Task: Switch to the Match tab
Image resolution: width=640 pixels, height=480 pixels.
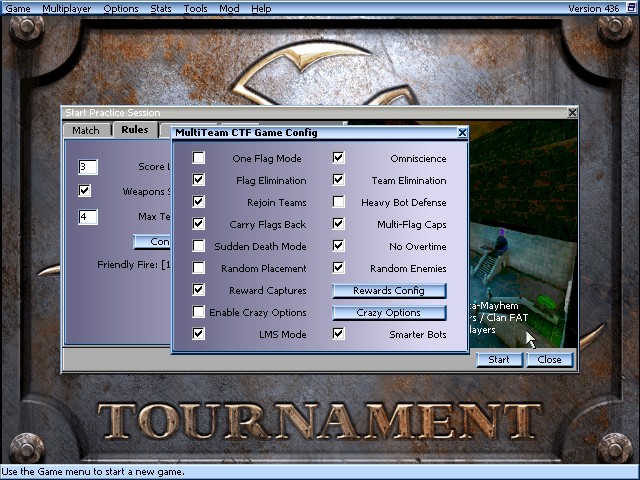Action: click(x=86, y=130)
